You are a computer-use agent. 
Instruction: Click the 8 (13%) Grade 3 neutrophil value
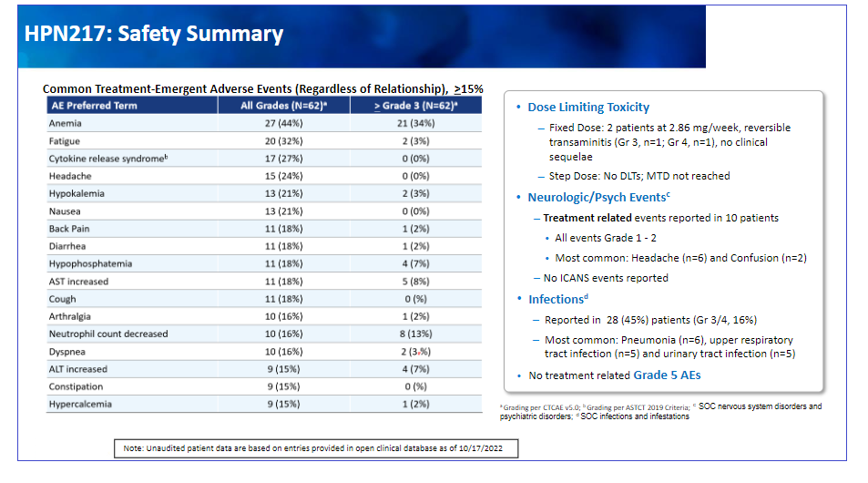414,334
